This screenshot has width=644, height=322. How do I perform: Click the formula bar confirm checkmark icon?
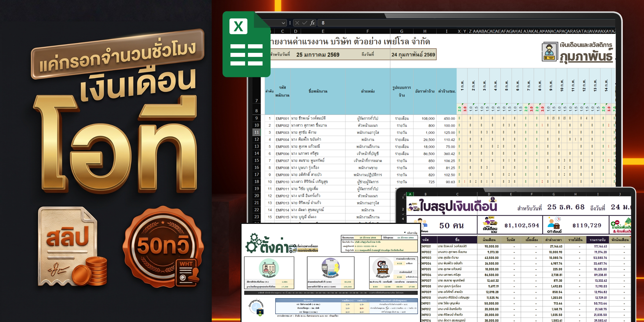tap(305, 23)
